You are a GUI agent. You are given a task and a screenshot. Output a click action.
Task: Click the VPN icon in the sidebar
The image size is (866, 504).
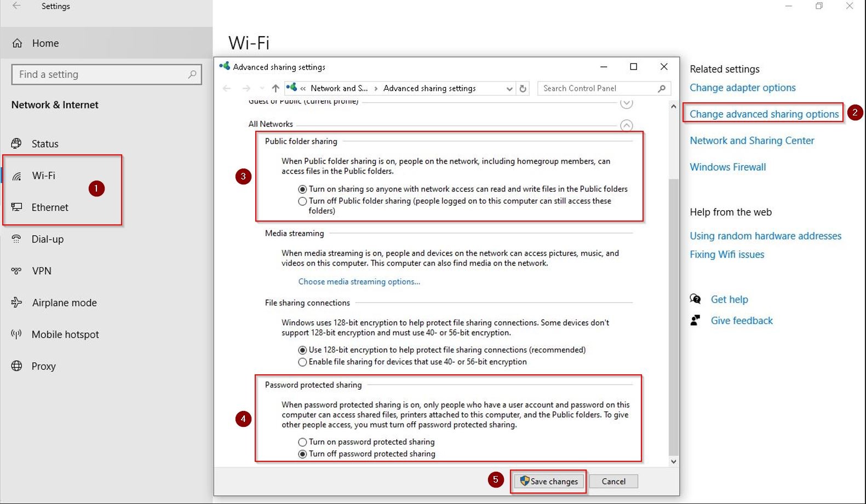tap(17, 271)
